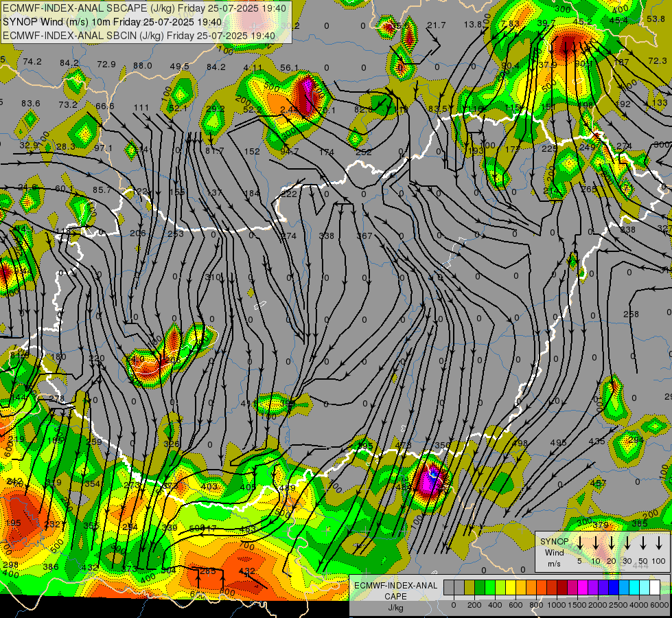
Task: Click the map value 385
Action: coord(640,524)
